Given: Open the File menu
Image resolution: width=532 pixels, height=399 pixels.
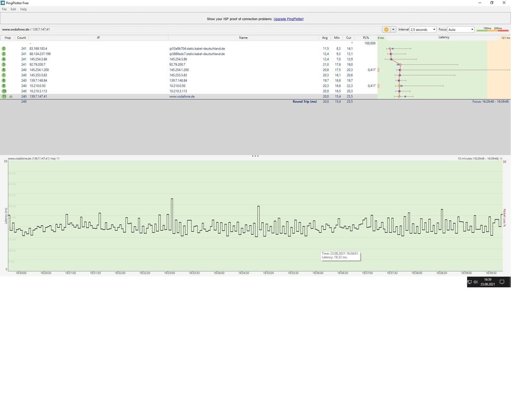Looking at the screenshot, I should coord(4,9).
